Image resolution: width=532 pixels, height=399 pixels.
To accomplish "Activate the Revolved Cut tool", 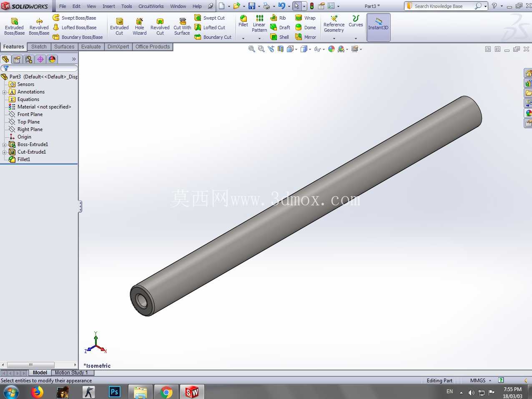I will [160, 27].
